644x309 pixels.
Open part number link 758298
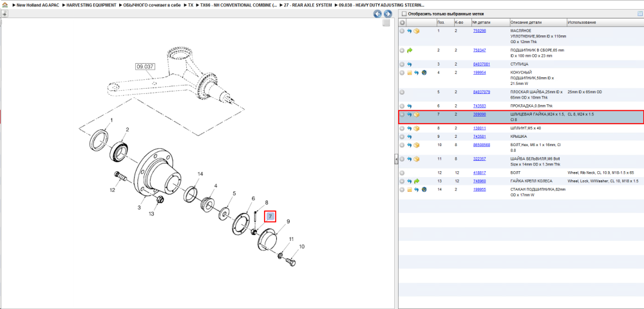click(479, 31)
